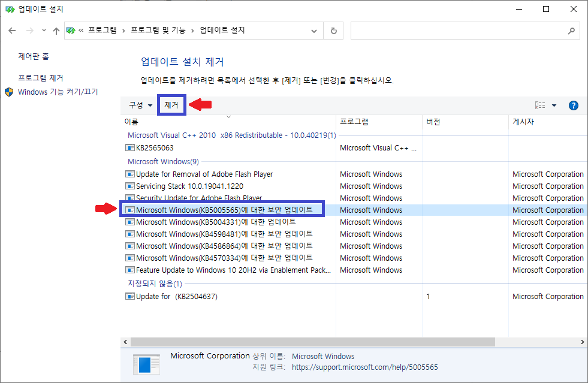Change view with the view layout icon
Viewport: 588px width, 383px height.
pyautogui.click(x=540, y=105)
